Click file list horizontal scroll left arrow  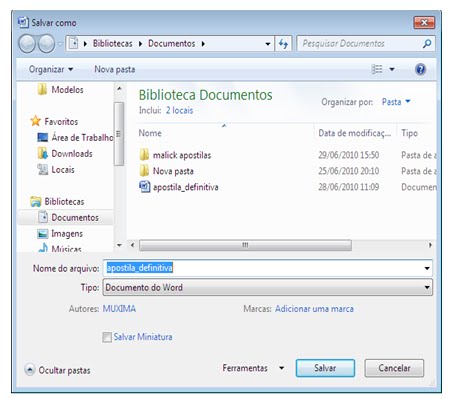(132, 245)
